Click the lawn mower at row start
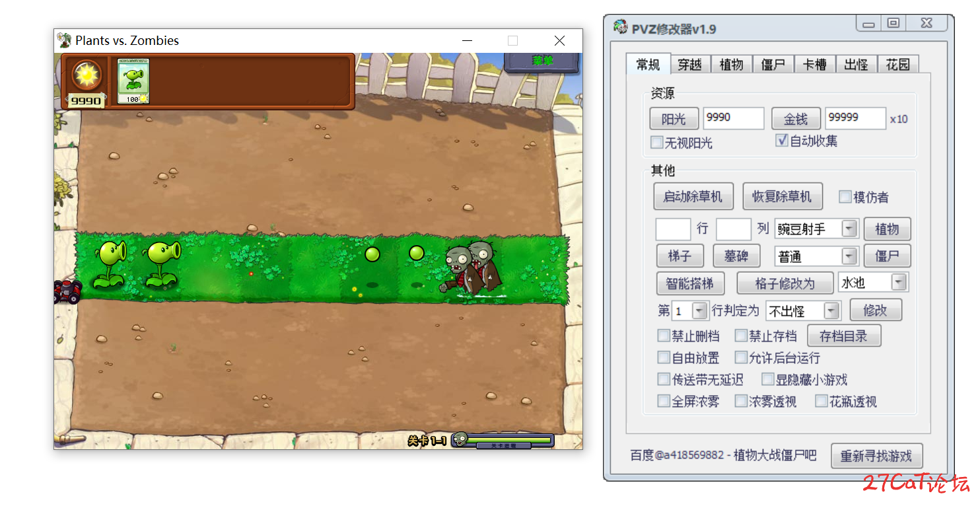This screenshot has width=980, height=510. (x=67, y=291)
